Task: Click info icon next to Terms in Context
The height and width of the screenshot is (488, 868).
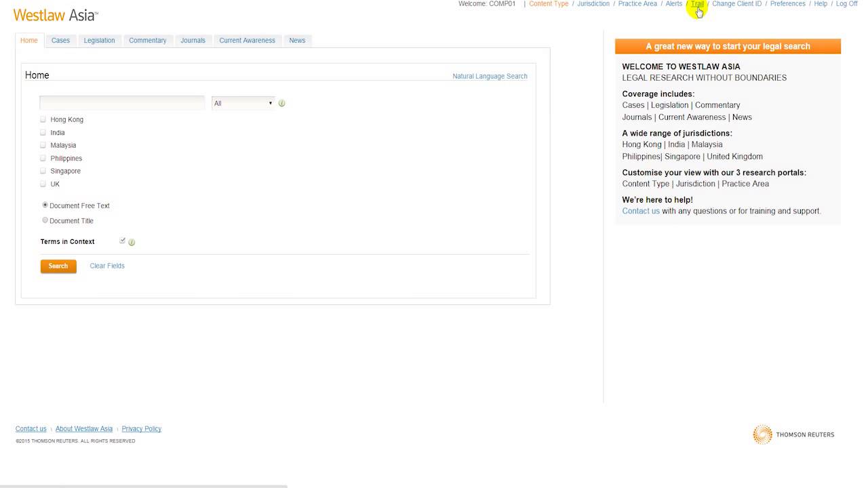Action: 132,242
